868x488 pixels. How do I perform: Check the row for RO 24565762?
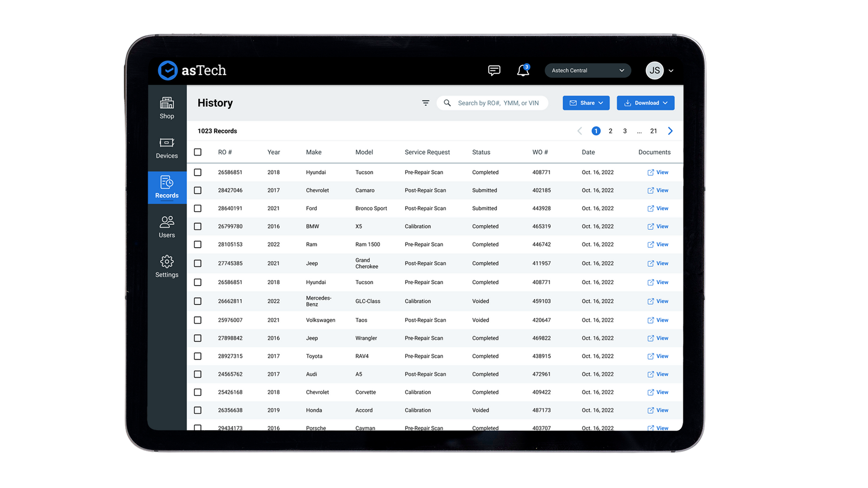[x=198, y=374]
